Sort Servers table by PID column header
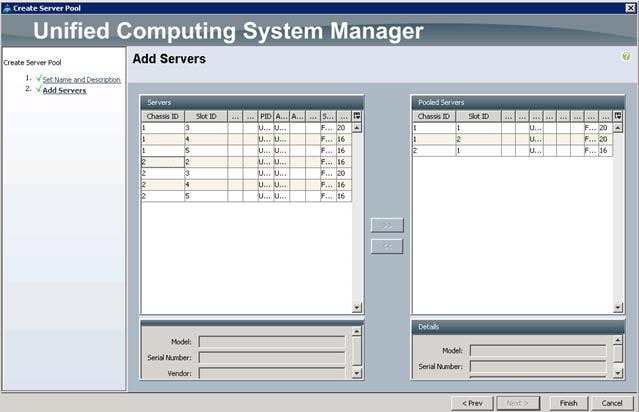 266,116
